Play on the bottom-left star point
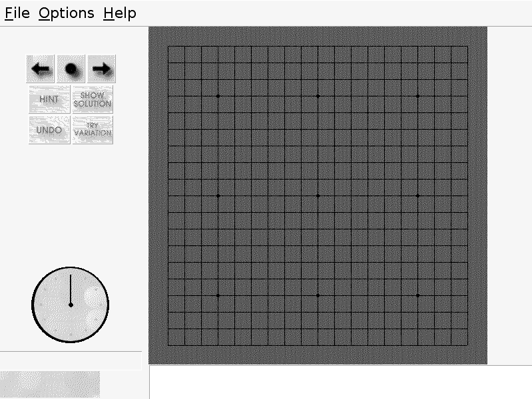Screen dimensions: 532x399 (218, 295)
